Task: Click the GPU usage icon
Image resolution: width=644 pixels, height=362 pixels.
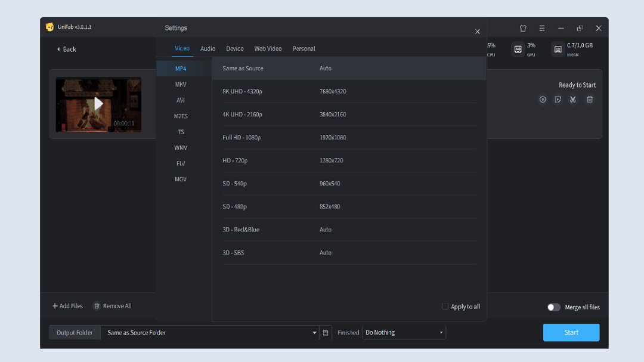Action: point(518,49)
